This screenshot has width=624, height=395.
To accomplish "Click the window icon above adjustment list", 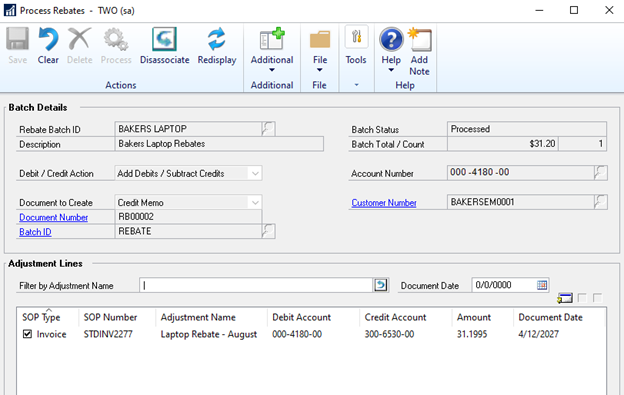I will [x=565, y=298].
